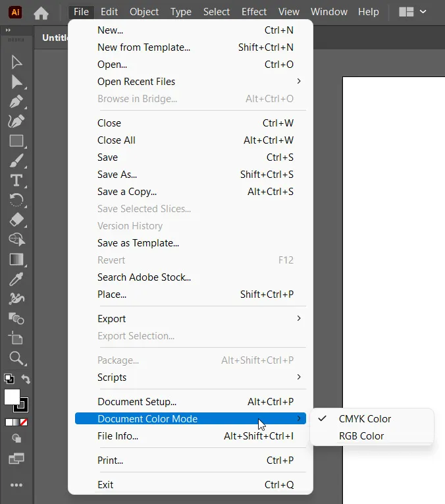Image resolution: width=445 pixels, height=504 pixels.
Task: Open the Window menu
Action: coord(328,12)
